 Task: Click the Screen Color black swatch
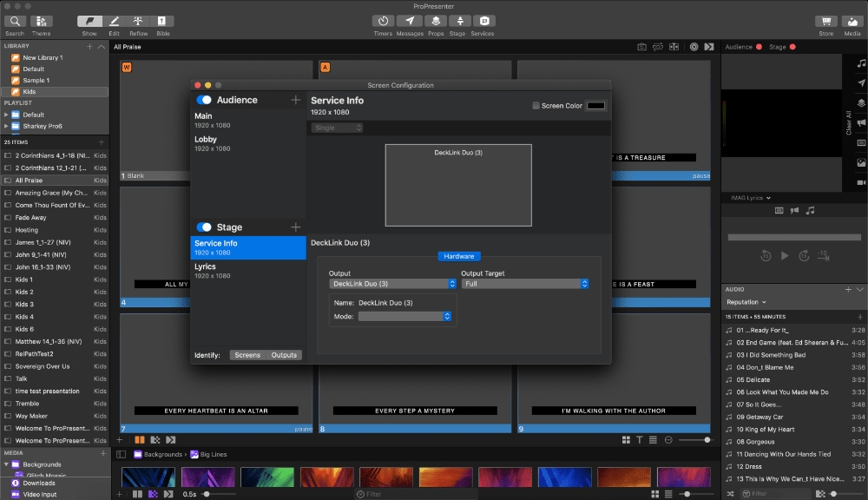(595, 106)
